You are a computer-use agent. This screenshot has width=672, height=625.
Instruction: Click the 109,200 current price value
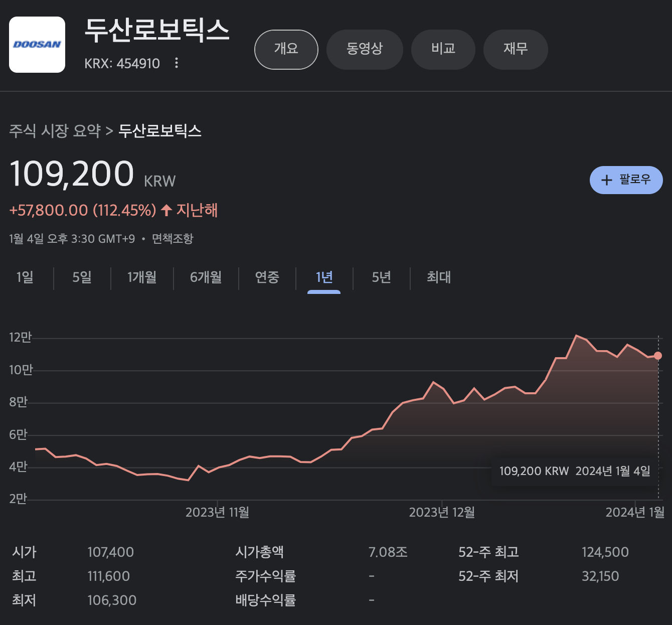(72, 174)
